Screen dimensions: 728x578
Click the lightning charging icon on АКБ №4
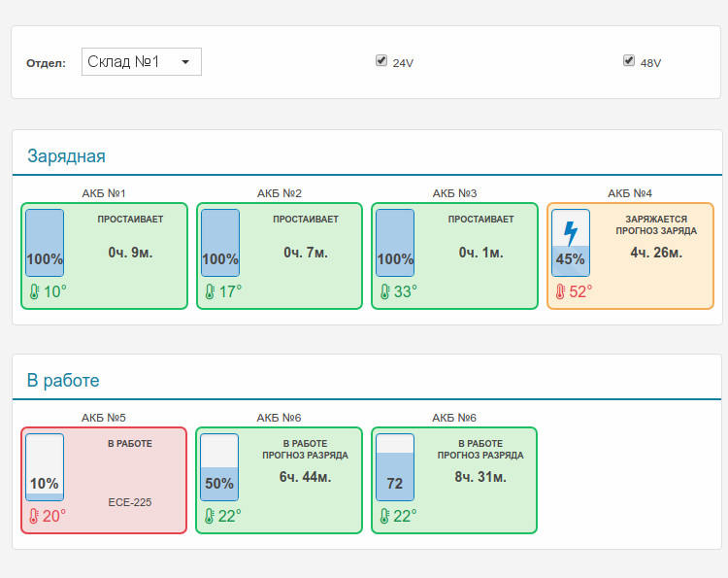(571, 233)
